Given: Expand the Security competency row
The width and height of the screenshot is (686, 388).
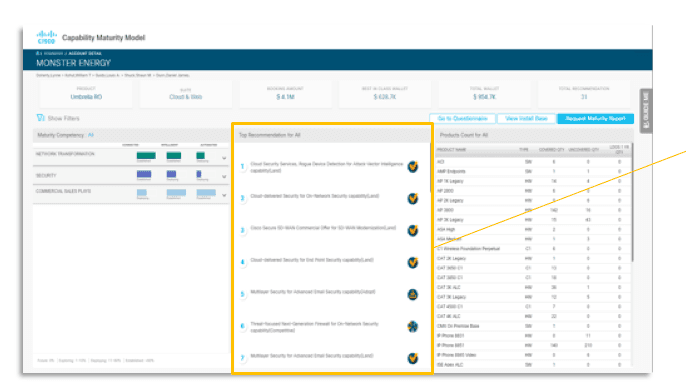Looking at the screenshot, I should pyautogui.click(x=224, y=177).
